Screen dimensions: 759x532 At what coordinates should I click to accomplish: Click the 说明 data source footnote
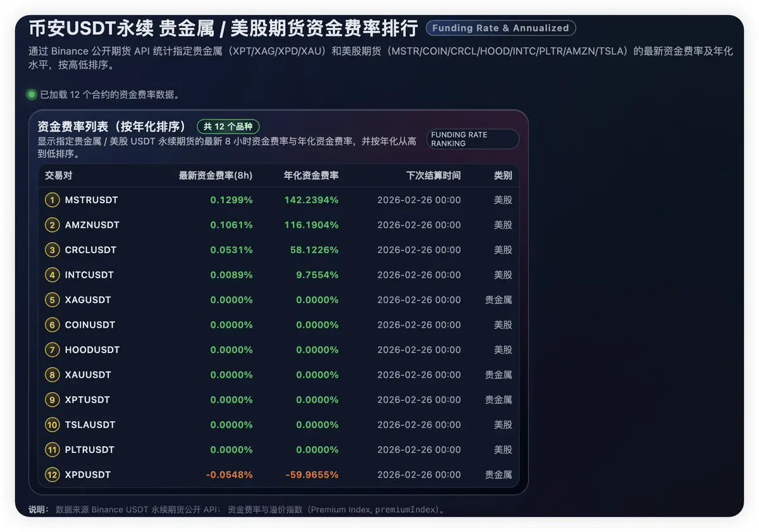coord(238,509)
